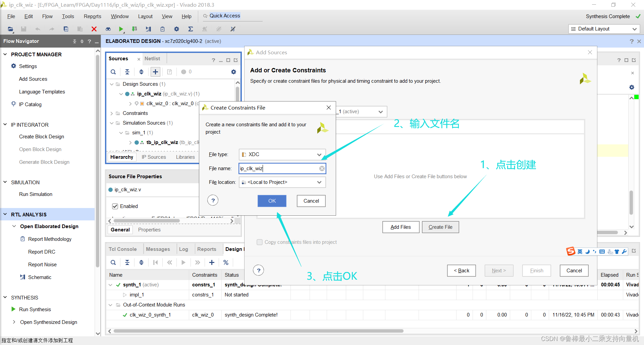Click OK in Create Constraints File dialog
The image size is (644, 345).
tap(272, 201)
